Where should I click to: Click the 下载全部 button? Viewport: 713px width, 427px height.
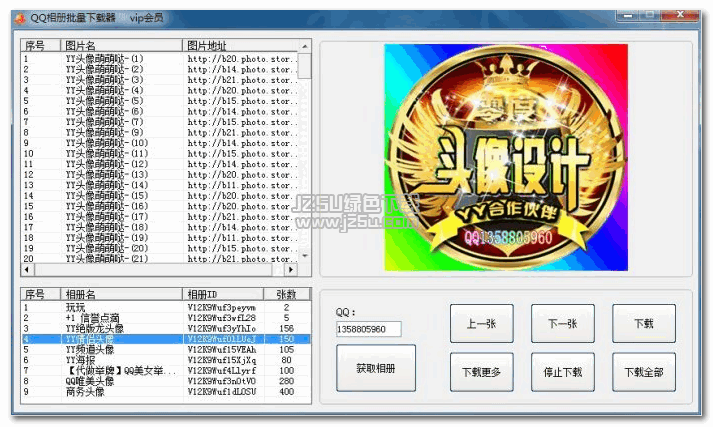tap(643, 372)
